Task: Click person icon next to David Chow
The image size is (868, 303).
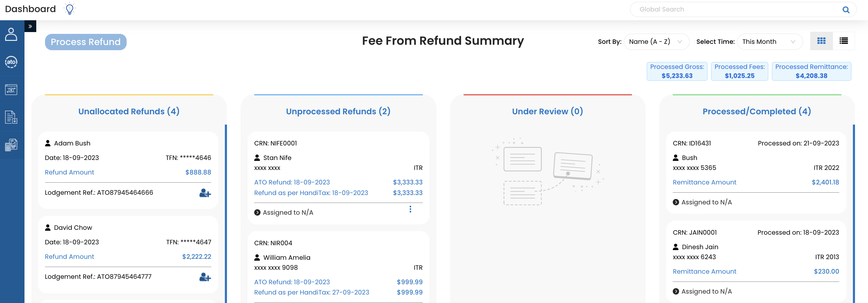Action: (x=48, y=227)
